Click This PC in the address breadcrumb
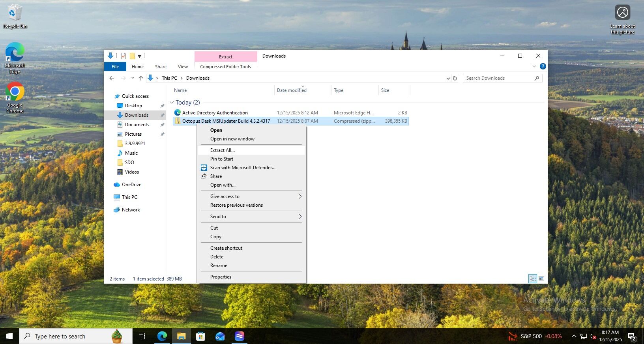Viewport: 644px width, 344px height. pos(169,78)
